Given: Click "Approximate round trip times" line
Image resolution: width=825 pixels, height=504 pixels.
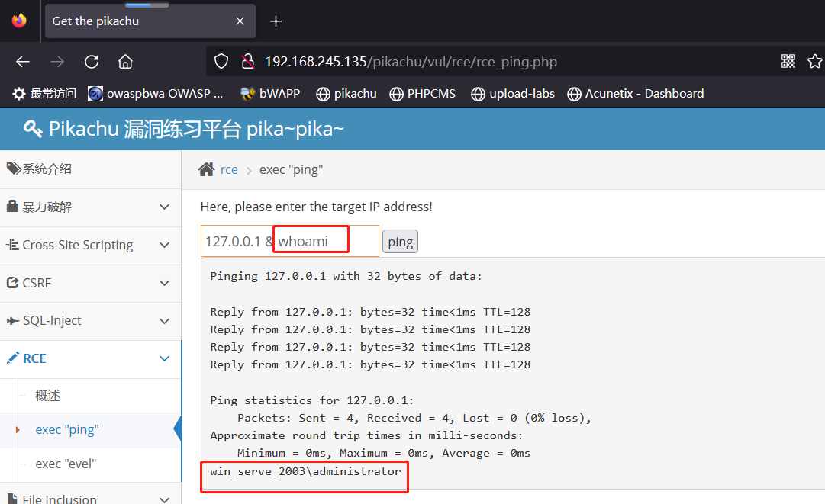Looking at the screenshot, I should click(366, 435).
